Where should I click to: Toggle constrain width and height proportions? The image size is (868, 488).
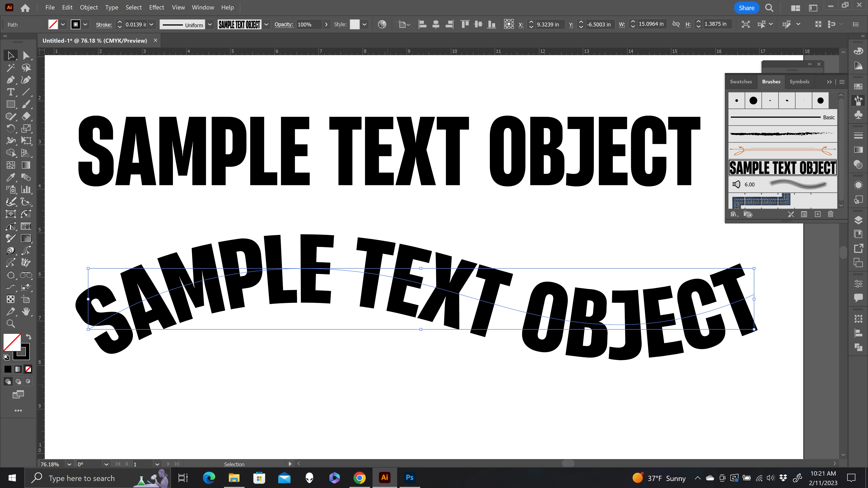(676, 24)
